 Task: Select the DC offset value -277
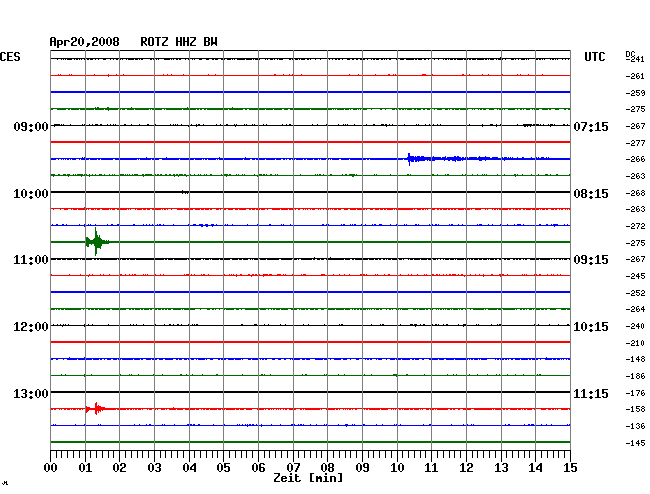click(x=635, y=143)
